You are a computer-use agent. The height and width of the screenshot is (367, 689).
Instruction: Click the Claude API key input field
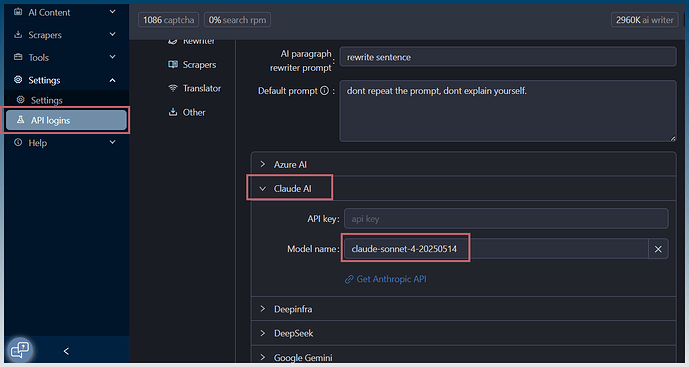click(x=506, y=219)
